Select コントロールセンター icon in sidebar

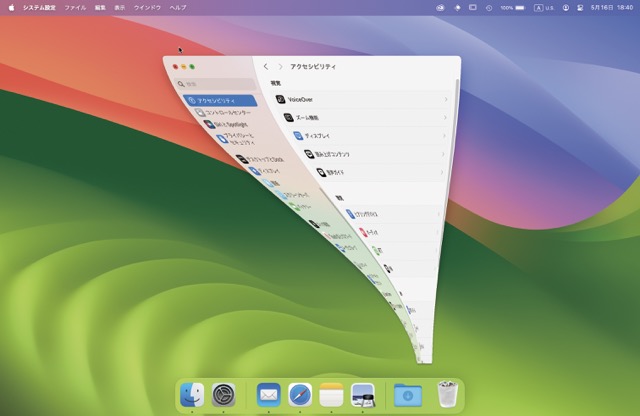click(200, 112)
